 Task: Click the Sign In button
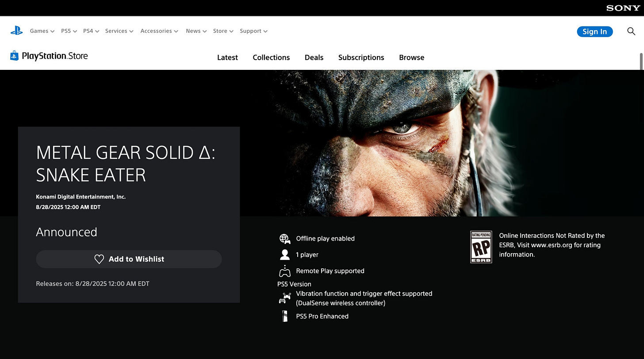[x=595, y=31]
